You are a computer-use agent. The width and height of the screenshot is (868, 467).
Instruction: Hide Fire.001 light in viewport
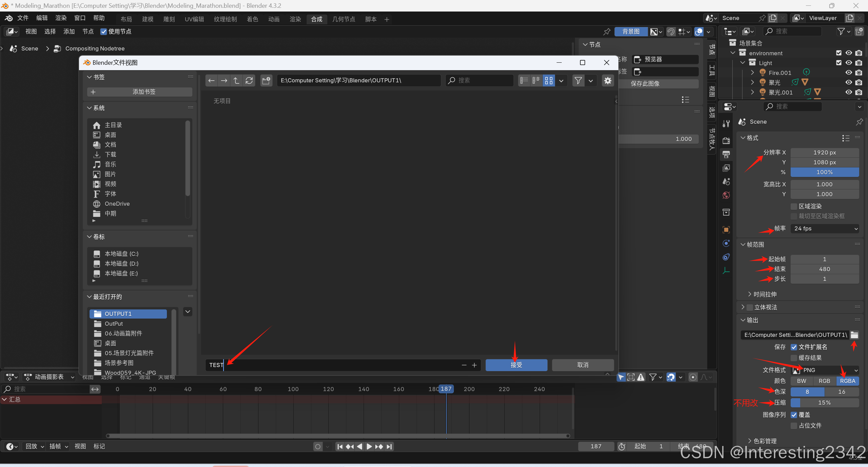848,73
